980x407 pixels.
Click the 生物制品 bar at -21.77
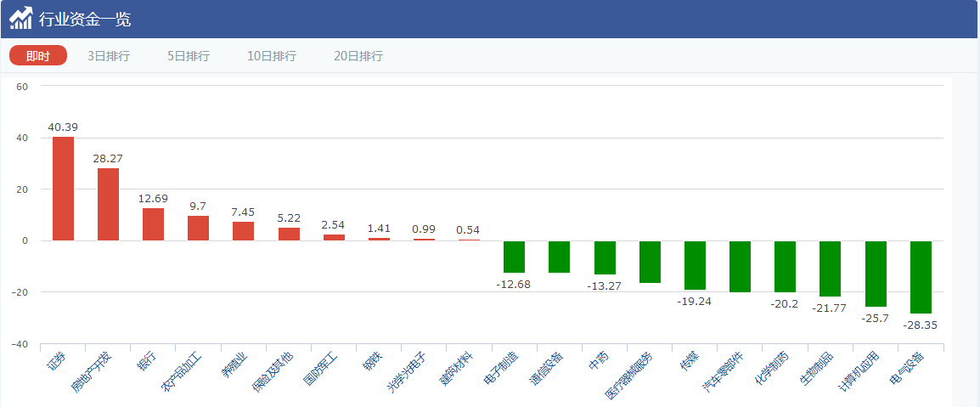[x=830, y=269]
